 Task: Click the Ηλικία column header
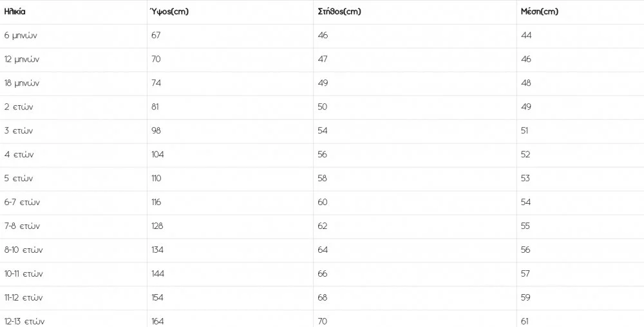pyautogui.click(x=15, y=12)
